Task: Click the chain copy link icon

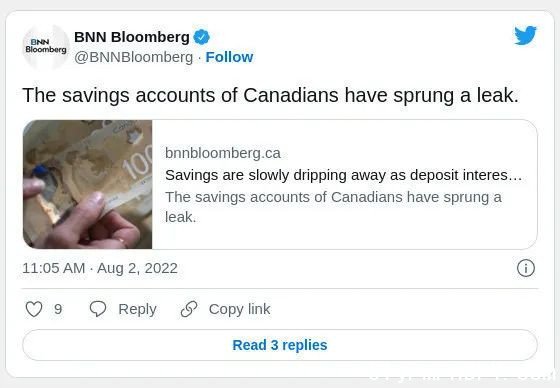Action: tap(189, 309)
